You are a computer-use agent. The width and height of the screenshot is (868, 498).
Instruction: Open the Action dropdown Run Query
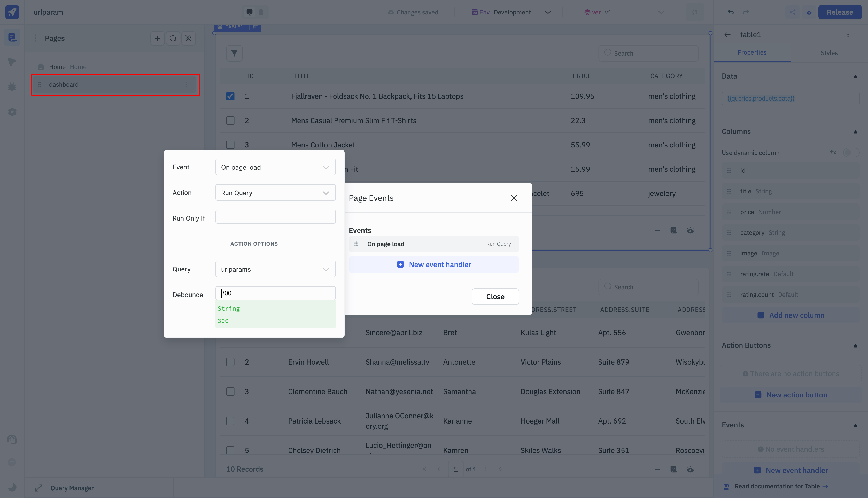275,193
